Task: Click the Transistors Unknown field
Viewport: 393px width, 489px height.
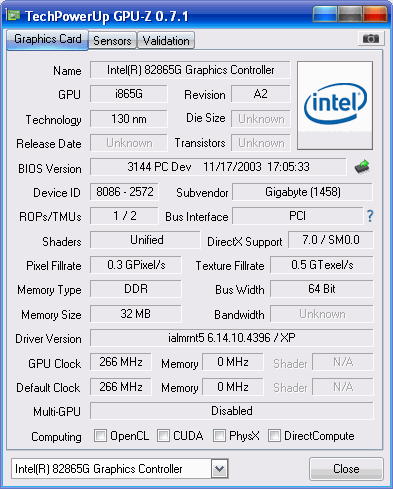Action: tap(261, 143)
